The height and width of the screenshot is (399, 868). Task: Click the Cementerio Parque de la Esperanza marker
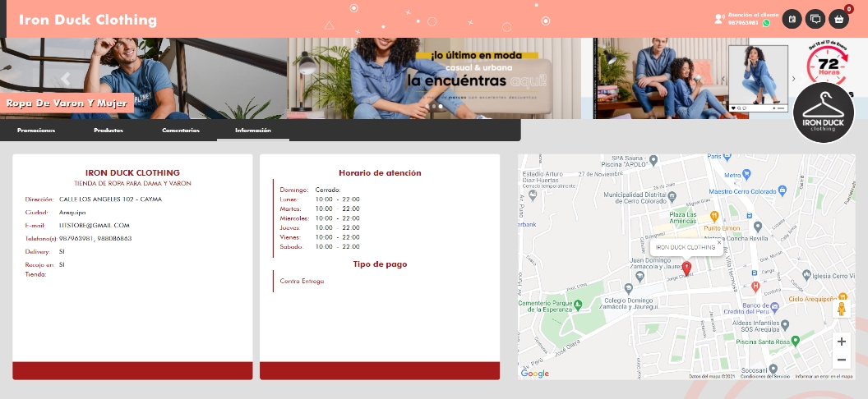(578, 304)
